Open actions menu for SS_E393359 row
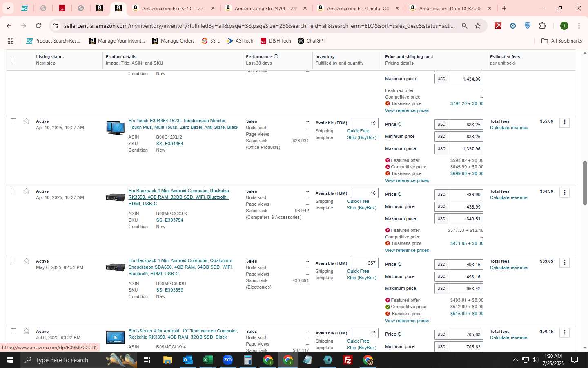The image size is (588, 368). [564, 262]
